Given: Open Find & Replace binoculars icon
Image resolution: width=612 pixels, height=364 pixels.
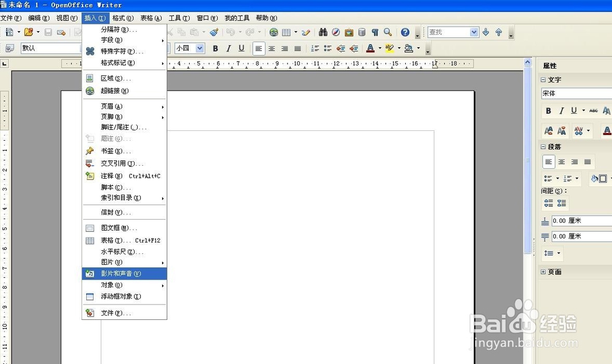Looking at the screenshot, I should pyautogui.click(x=323, y=32).
